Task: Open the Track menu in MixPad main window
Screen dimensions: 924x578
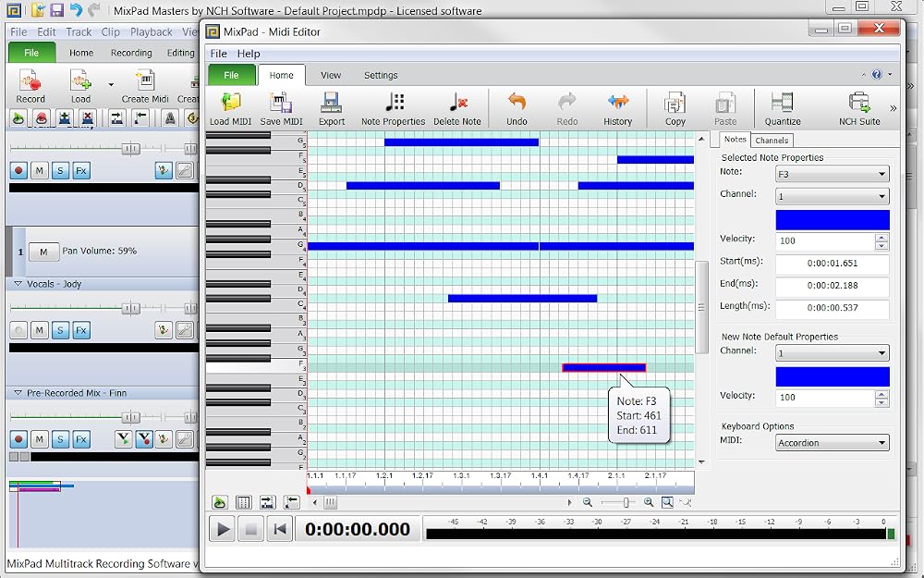Action: click(x=79, y=31)
